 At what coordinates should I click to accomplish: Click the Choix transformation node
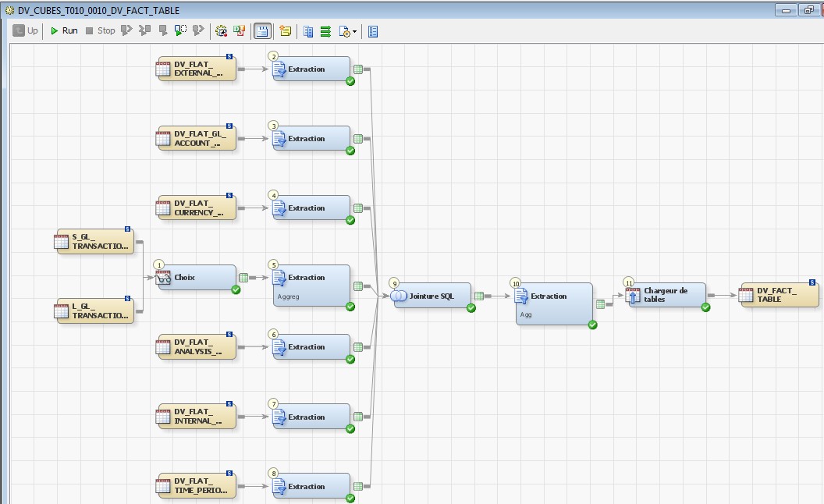pyautogui.click(x=196, y=277)
